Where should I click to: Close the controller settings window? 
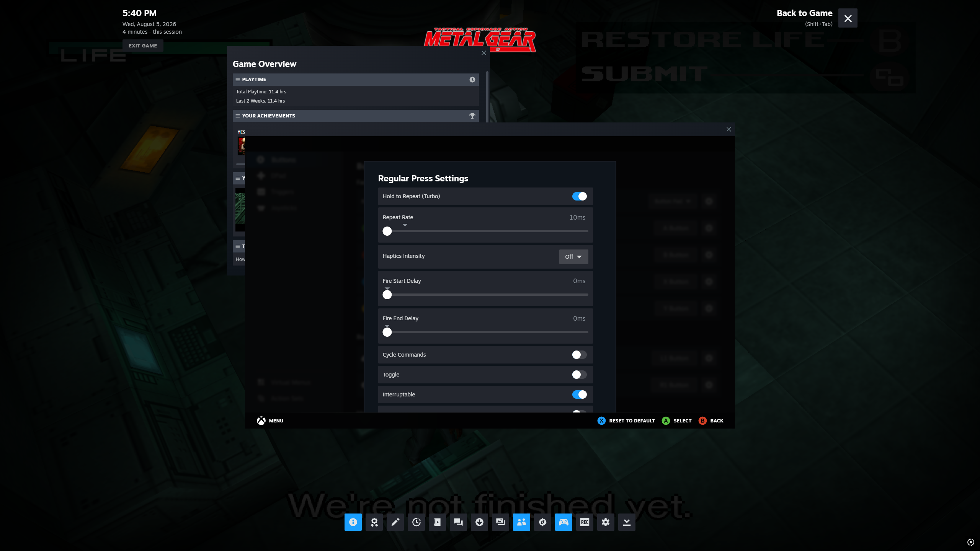point(729,129)
